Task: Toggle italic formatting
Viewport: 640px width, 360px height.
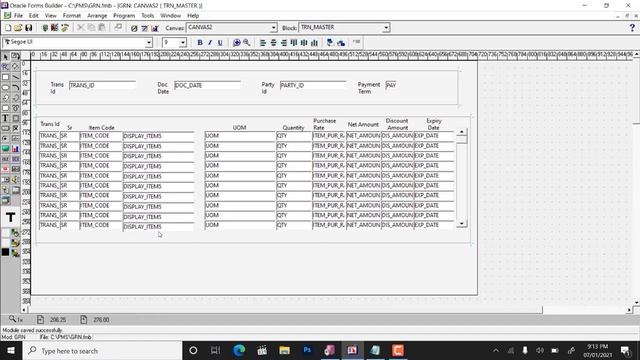Action: click(210, 42)
